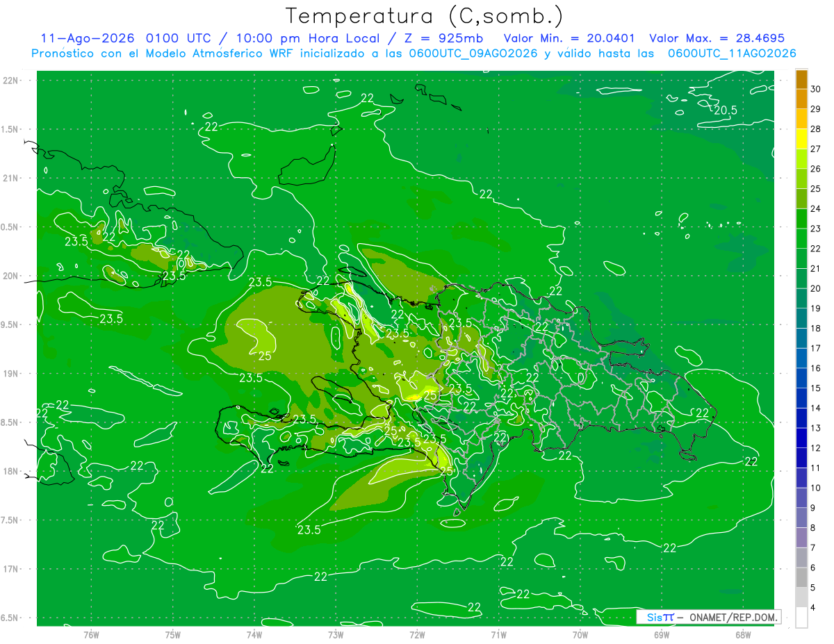
Task: Click the "17N" latitude axis label
Action: pyautogui.click(x=11, y=569)
